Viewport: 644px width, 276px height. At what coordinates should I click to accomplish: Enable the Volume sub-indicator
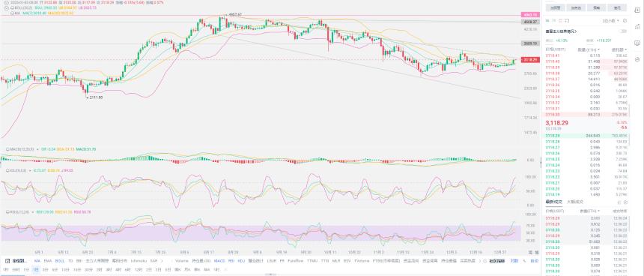(182, 260)
